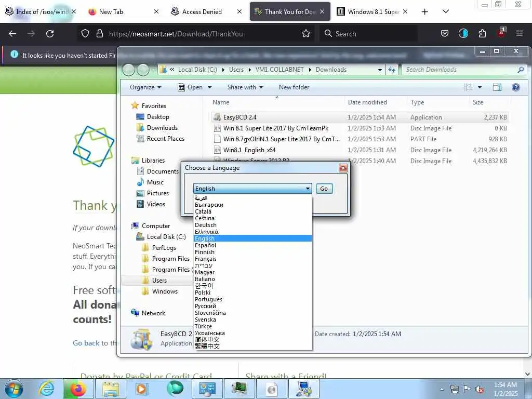532x399 pixels.
Task: Launch Internet Explorer from taskbar
Action: (46, 389)
